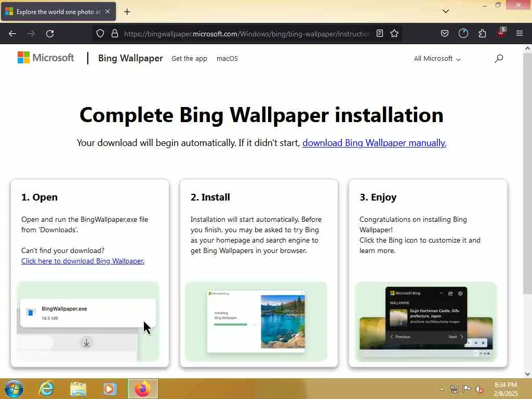Open the Action Center flag icon
The width and height of the screenshot is (532, 399).
(x=467, y=389)
